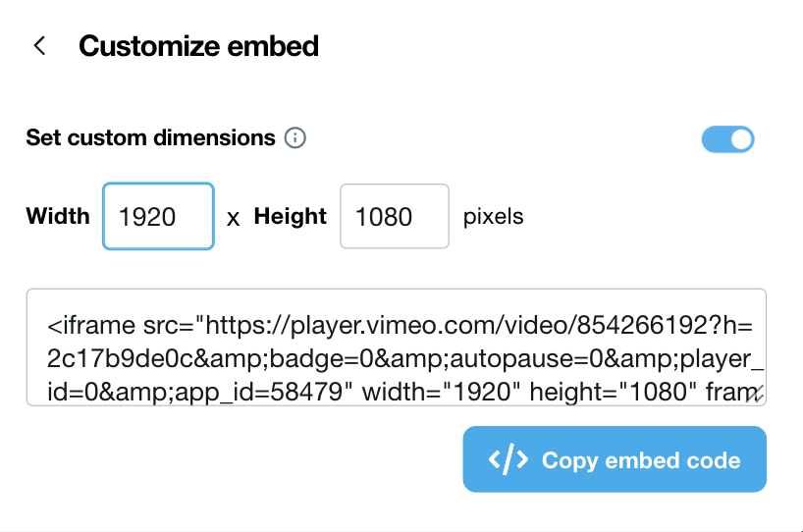The width and height of the screenshot is (803, 532).
Task: Click the code brackets icon on Copy button
Action: 509,460
